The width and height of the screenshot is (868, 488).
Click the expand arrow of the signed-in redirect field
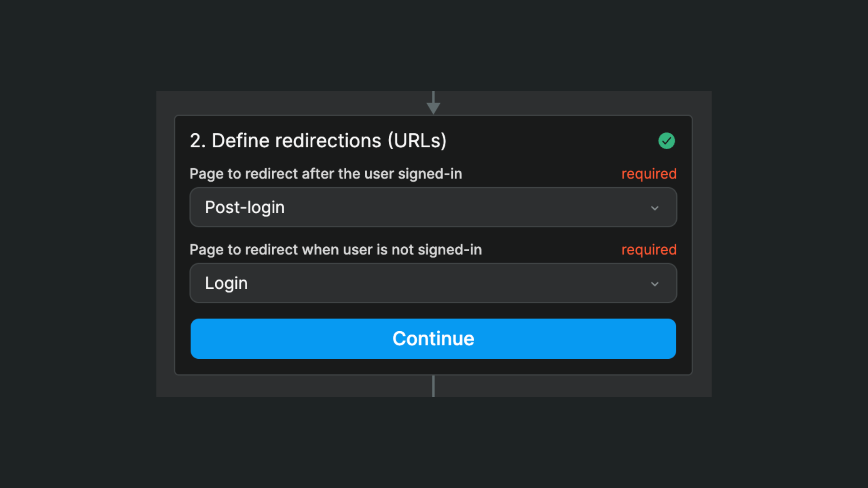click(655, 208)
